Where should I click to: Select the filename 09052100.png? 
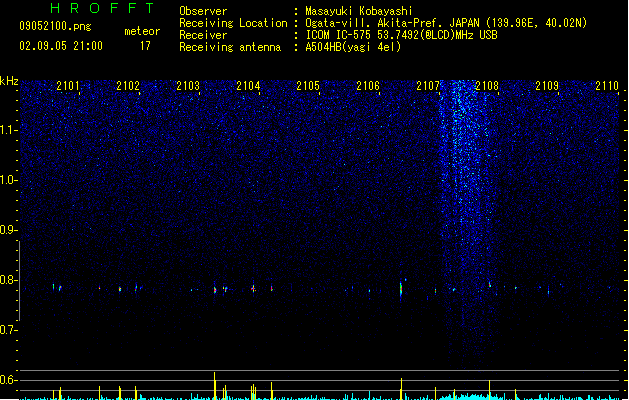(x=55, y=26)
